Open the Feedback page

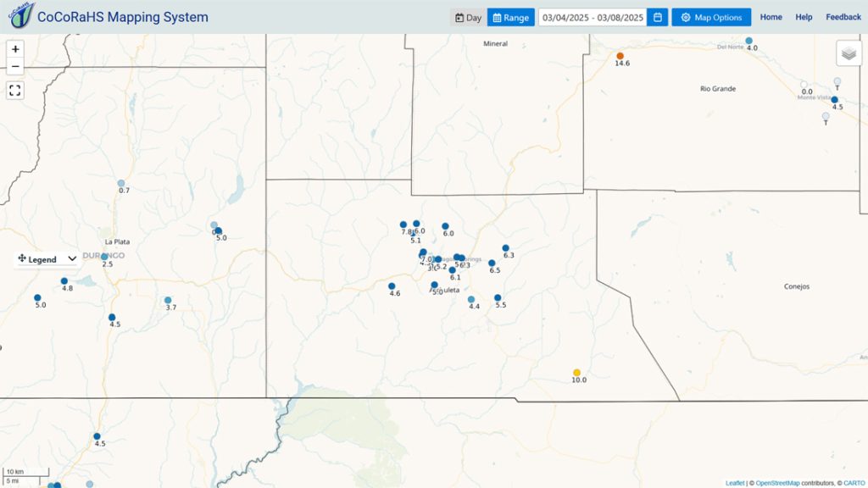coord(843,17)
